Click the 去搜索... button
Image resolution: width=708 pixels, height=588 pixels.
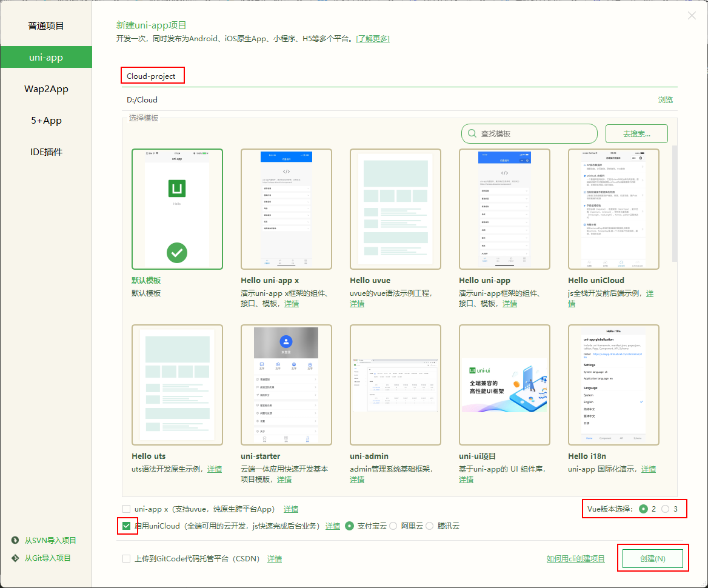coord(636,134)
